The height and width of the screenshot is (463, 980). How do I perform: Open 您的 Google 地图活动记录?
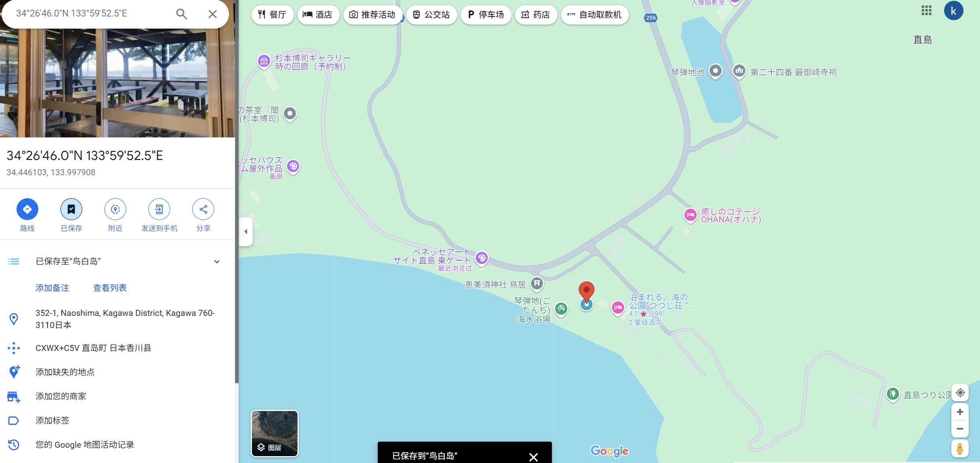117,444
